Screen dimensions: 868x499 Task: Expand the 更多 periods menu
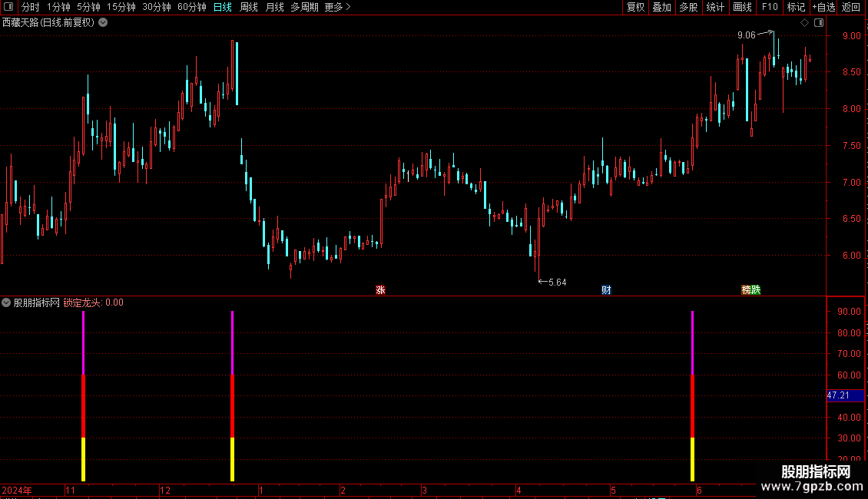tap(337, 7)
